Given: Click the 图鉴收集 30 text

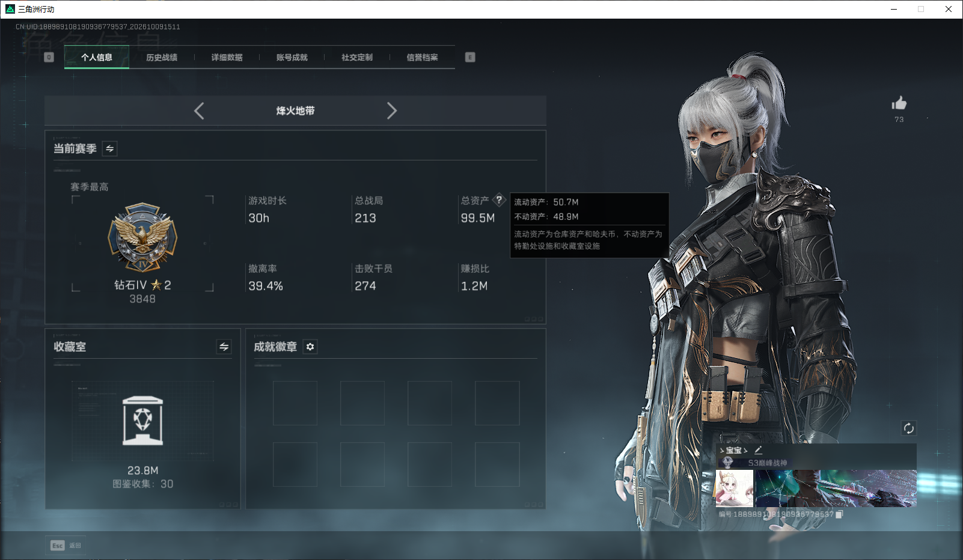Looking at the screenshot, I should click(142, 484).
